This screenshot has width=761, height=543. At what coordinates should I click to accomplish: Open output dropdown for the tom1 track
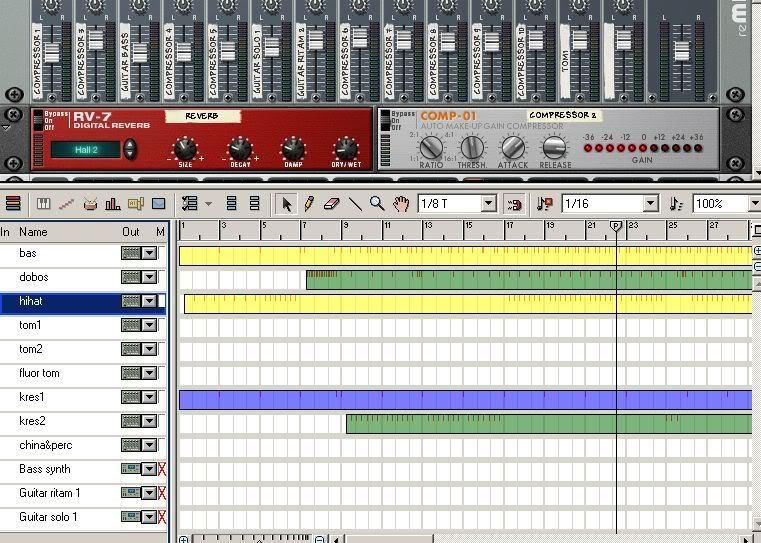coord(149,325)
